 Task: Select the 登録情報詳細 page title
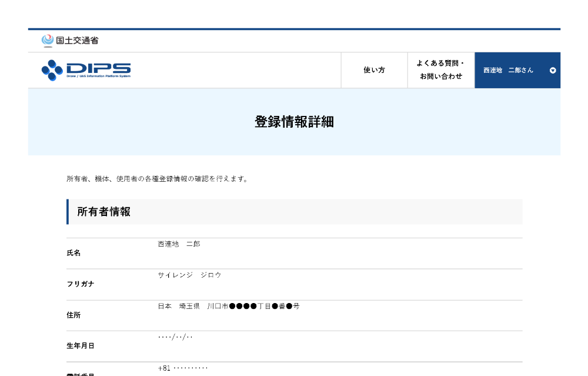(x=295, y=122)
